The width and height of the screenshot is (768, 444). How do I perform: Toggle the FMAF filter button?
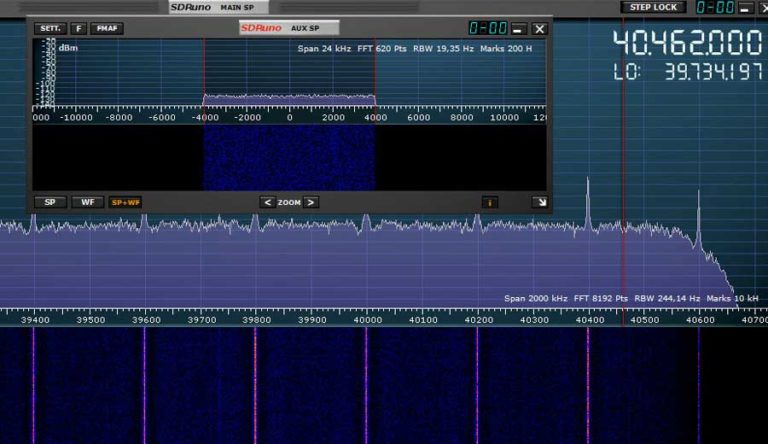point(107,28)
